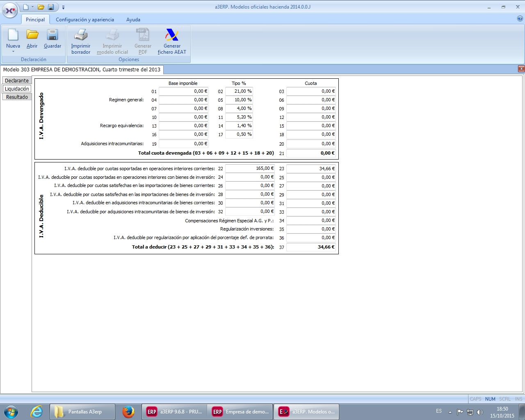Click Imprimir modelo oficial icon

pos(112,35)
